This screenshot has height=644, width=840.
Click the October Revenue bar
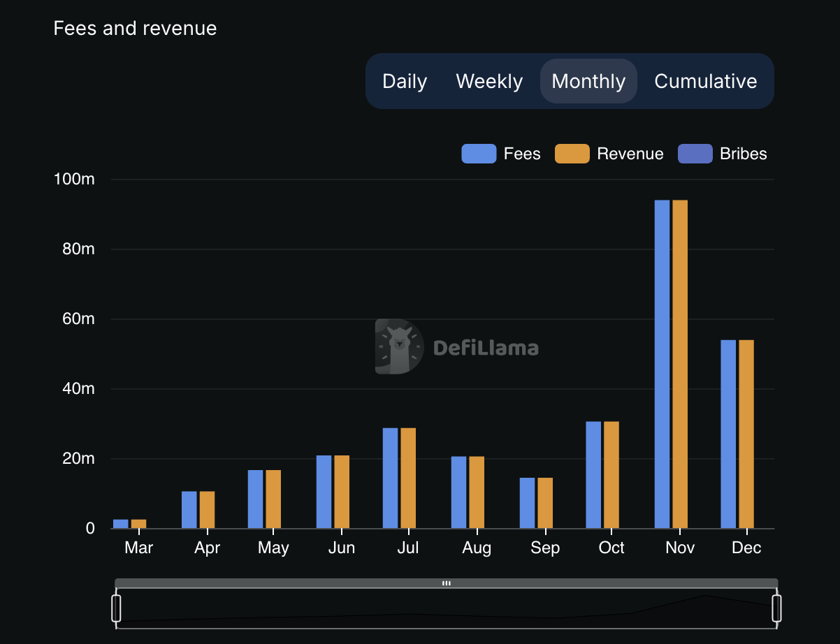(x=611, y=475)
